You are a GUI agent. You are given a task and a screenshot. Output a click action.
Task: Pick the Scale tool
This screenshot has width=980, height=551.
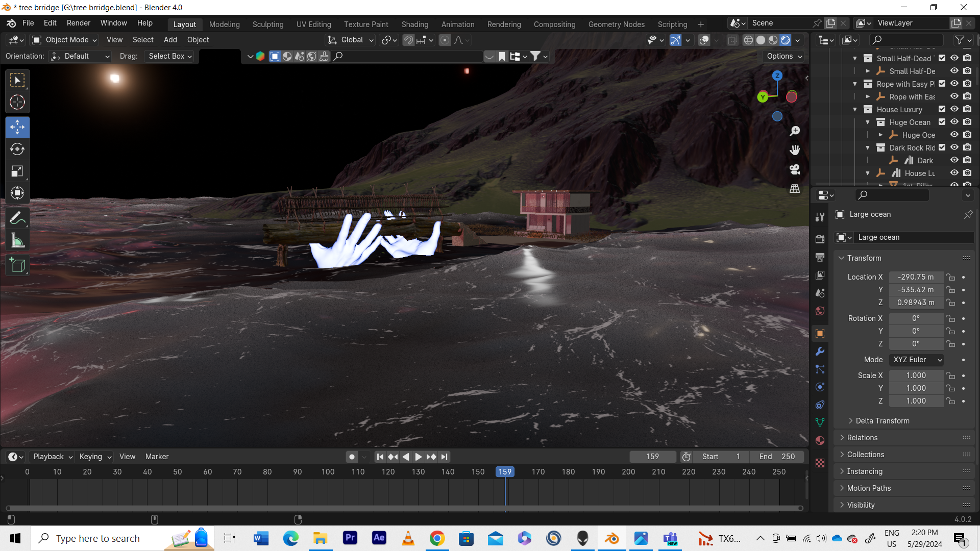(x=17, y=171)
